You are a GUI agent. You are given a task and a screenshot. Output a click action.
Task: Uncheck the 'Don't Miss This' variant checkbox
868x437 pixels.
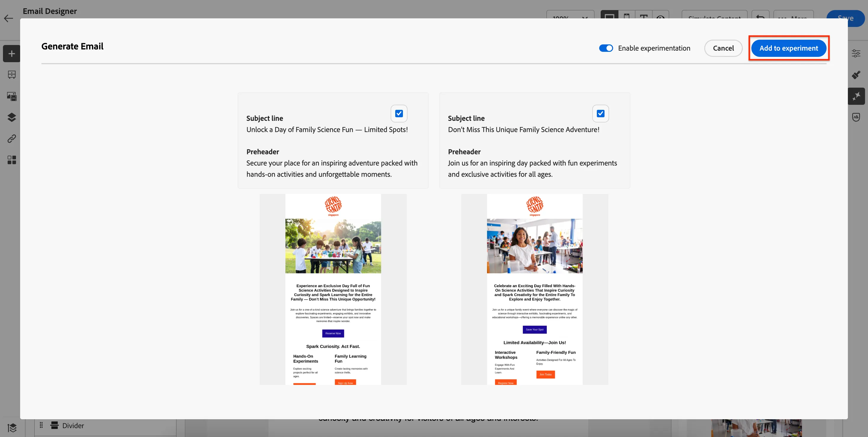600,114
